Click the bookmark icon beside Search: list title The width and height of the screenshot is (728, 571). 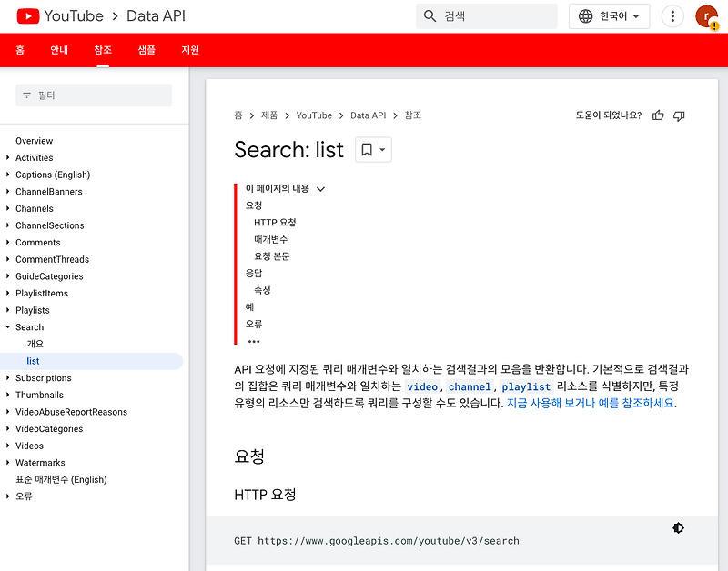[x=369, y=150]
